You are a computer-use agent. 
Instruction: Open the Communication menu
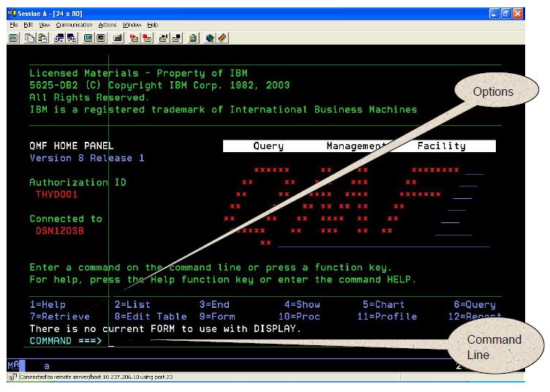pos(74,25)
